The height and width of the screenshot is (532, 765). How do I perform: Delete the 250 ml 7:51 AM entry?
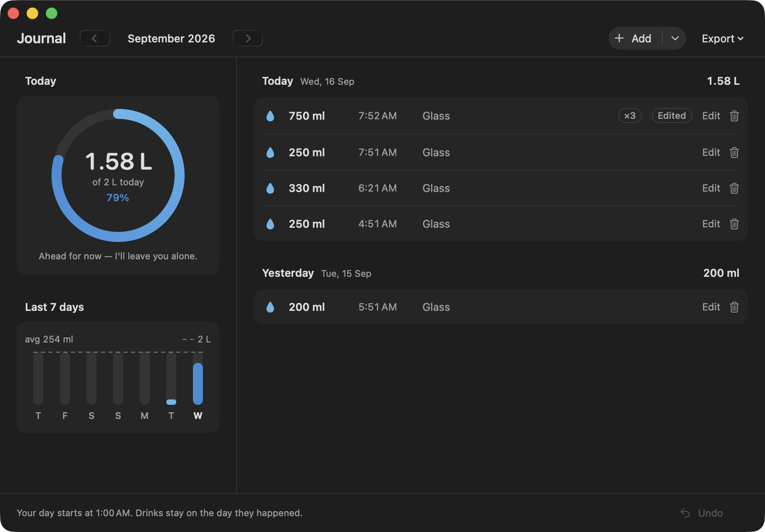click(x=734, y=153)
